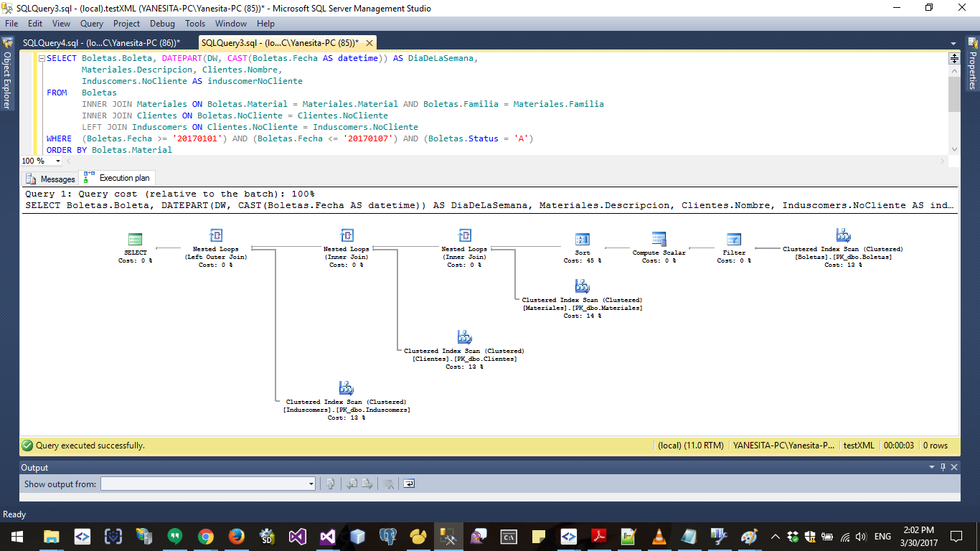Screen dimensions: 980x551
Task: Open the Command Prompt taskbar icon
Action: tap(509, 537)
